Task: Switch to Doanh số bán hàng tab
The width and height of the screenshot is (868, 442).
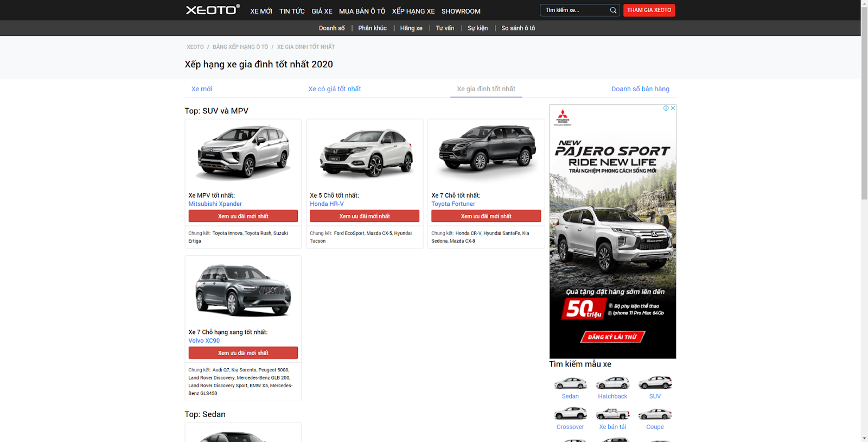Action: 640,89
